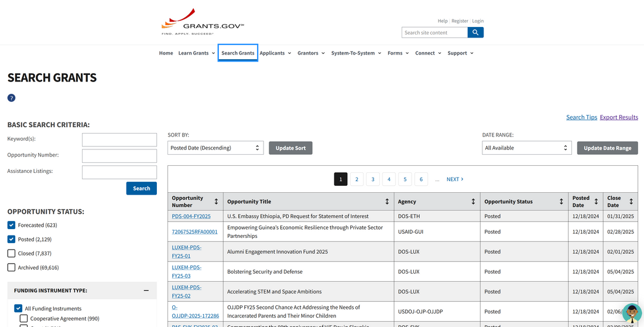Image resolution: width=644 pixels, height=327 pixels.
Task: Open the chatbot assistant avatar
Action: 631,313
